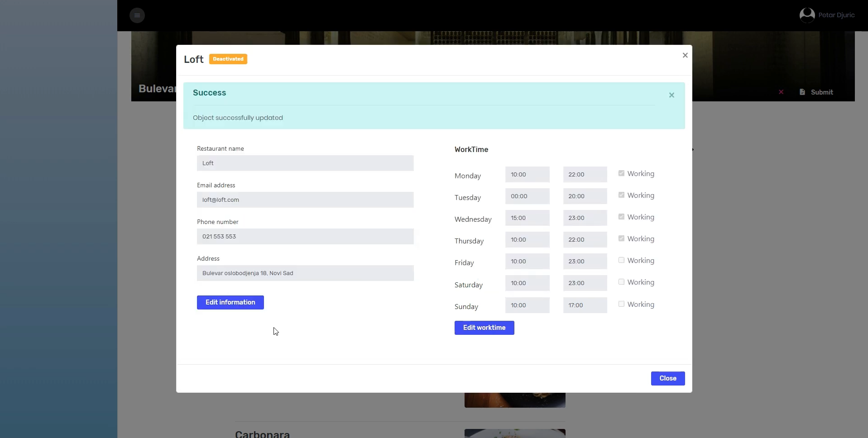Close the Loft modal with the X
This screenshot has width=868, height=438.
coord(685,55)
